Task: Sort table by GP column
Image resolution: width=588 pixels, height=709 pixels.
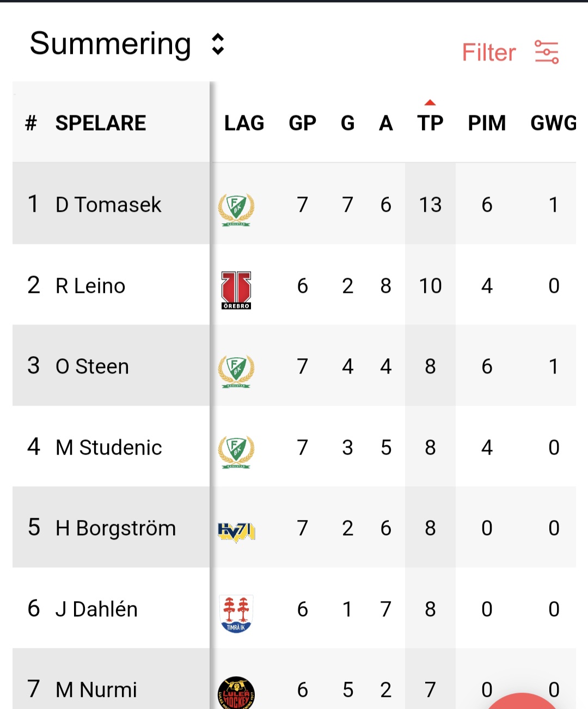Action: coord(302,123)
